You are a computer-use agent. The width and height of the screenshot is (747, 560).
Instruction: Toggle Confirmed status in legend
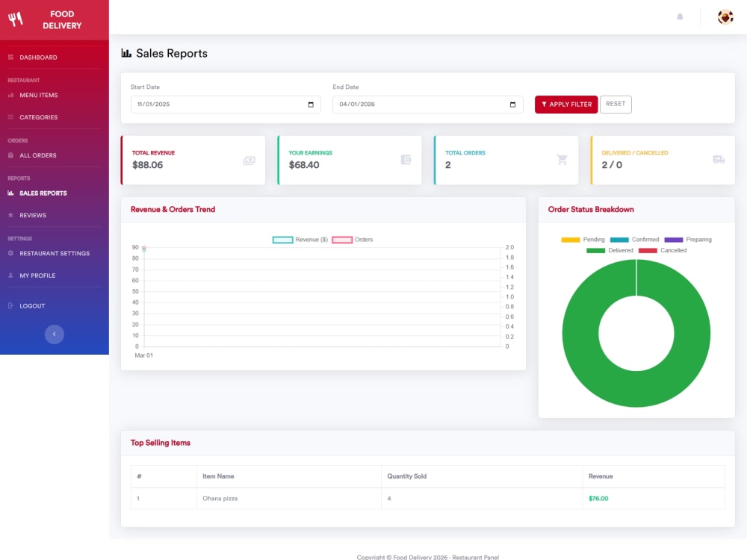(634, 240)
